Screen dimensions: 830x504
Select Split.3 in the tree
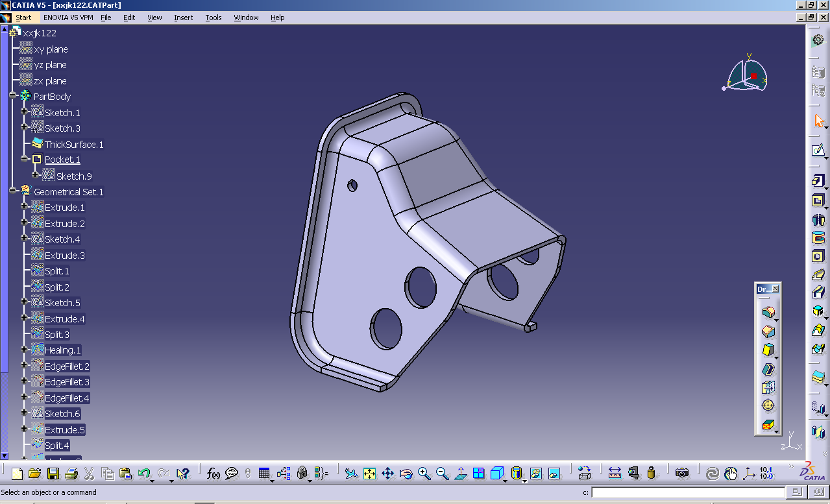57,335
